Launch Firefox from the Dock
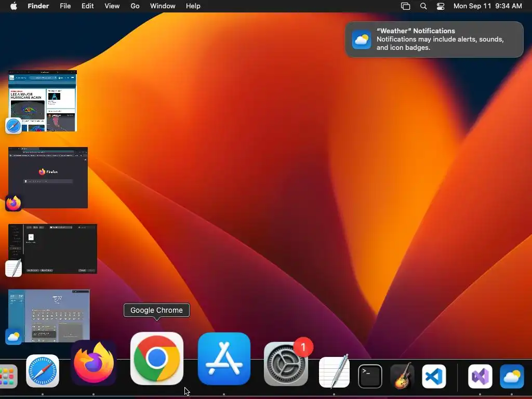 coord(94,363)
